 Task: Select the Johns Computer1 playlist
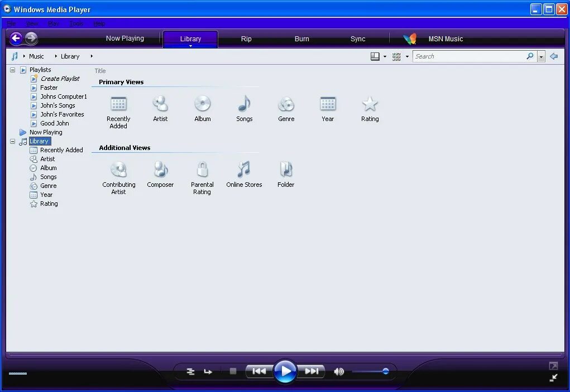pyautogui.click(x=64, y=96)
